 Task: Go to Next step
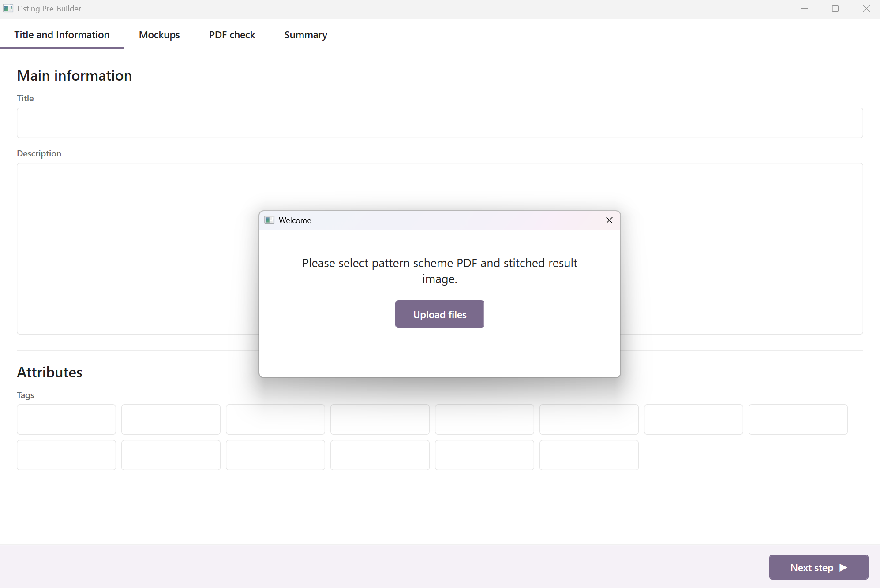coord(818,567)
